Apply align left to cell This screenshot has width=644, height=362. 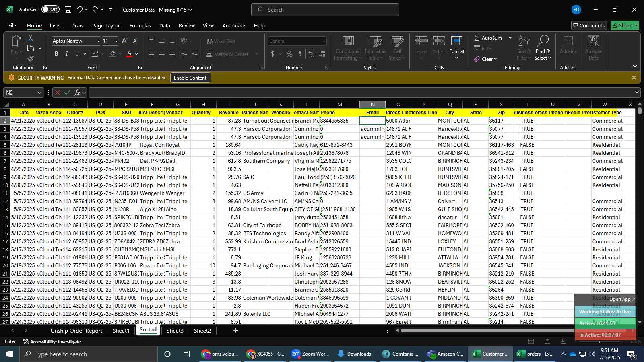(x=151, y=54)
